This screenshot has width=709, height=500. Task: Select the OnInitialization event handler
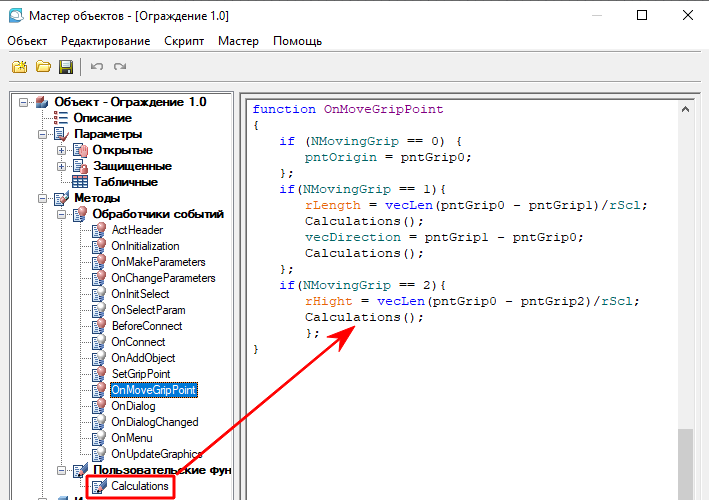(x=146, y=246)
